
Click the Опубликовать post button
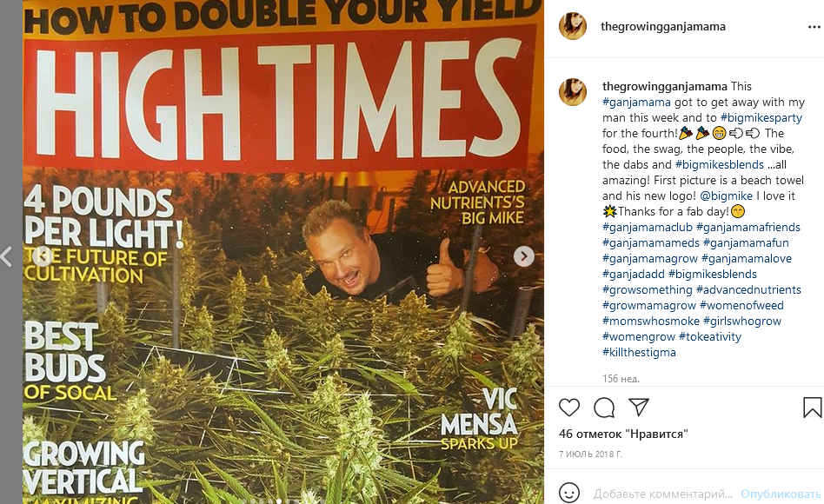(781, 494)
